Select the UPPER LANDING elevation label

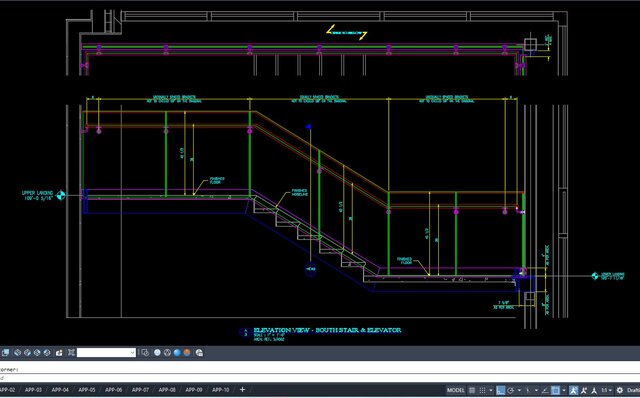[38, 195]
